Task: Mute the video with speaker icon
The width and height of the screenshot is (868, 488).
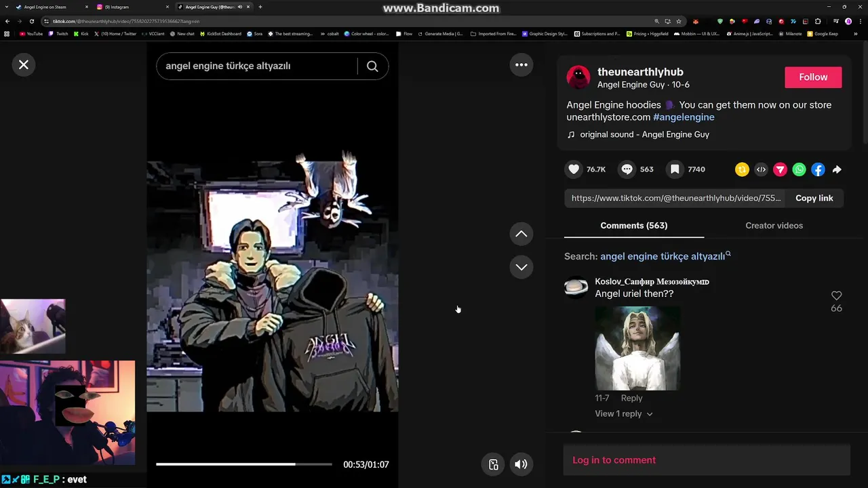Action: (x=521, y=464)
